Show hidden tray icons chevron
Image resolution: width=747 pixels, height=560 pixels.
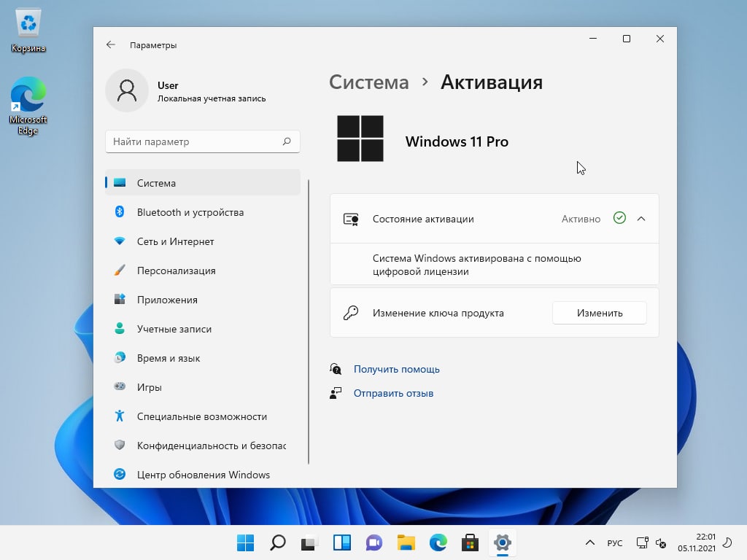click(x=589, y=542)
